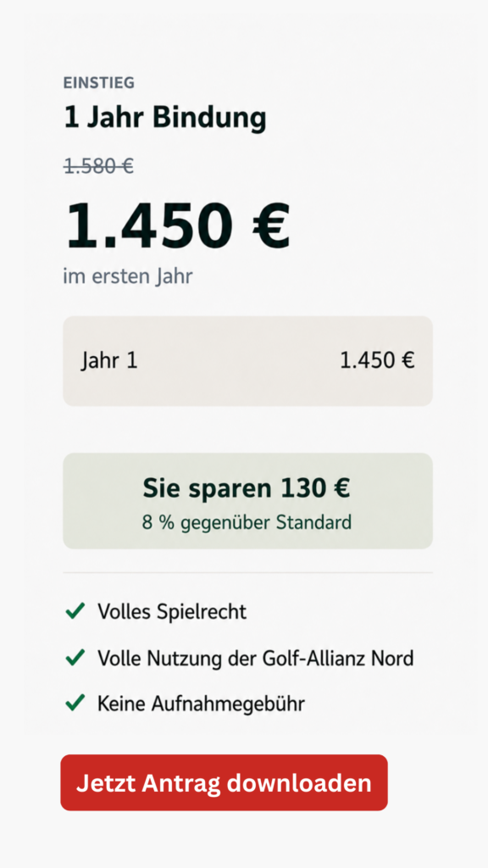Click the 1.450 € amount in Jahr 1 row
Image resolution: width=488 pixels, height=868 pixels.
[377, 361]
